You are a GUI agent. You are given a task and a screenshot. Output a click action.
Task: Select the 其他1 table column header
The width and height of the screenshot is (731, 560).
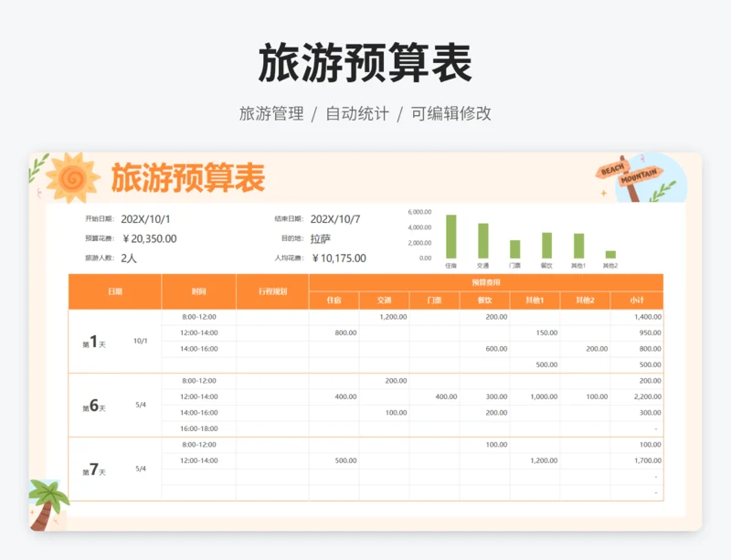[x=535, y=301]
